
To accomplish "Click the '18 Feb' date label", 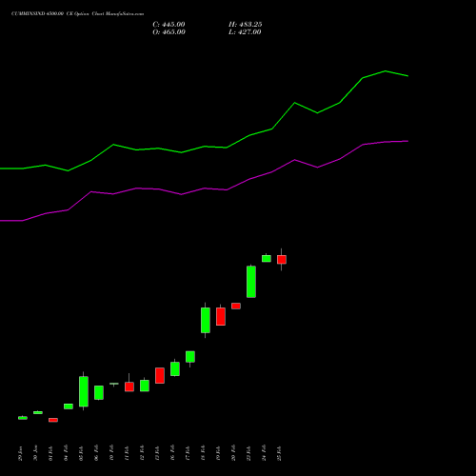I will pyautogui.click(x=203, y=453).
